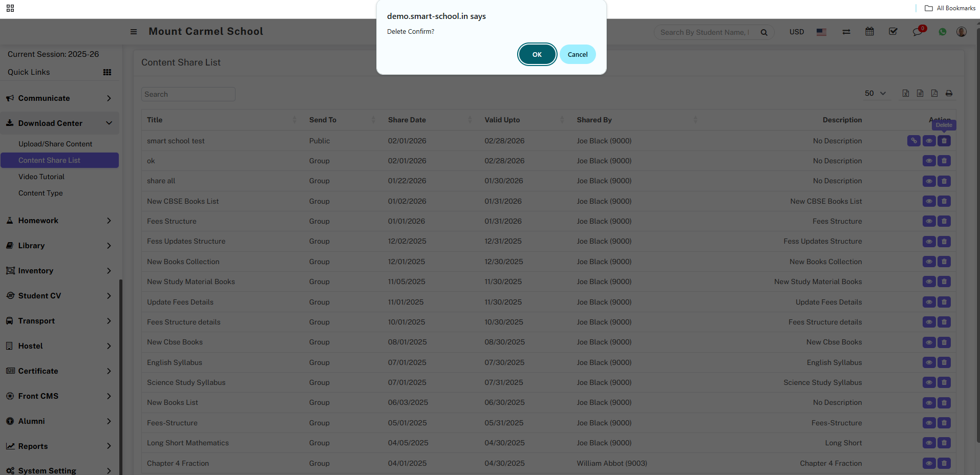Screen dimensions: 980x475
Task: Open the WhatsApp icon in header
Action: [942, 32]
